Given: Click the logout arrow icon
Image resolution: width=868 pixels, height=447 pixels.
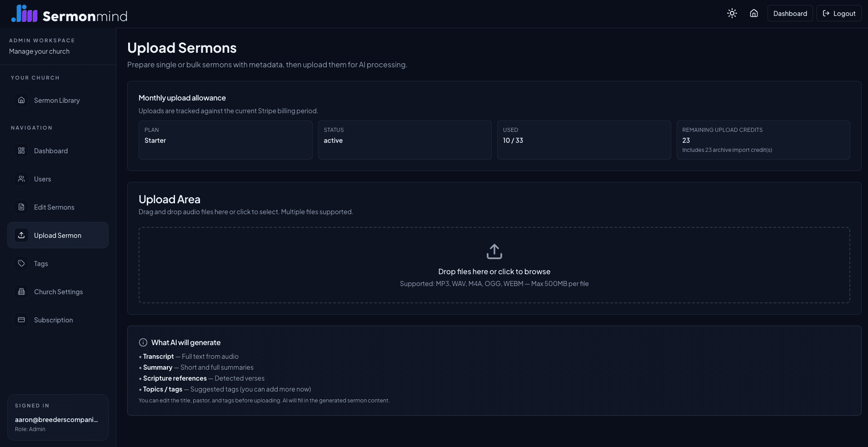Looking at the screenshot, I should 826,13.
